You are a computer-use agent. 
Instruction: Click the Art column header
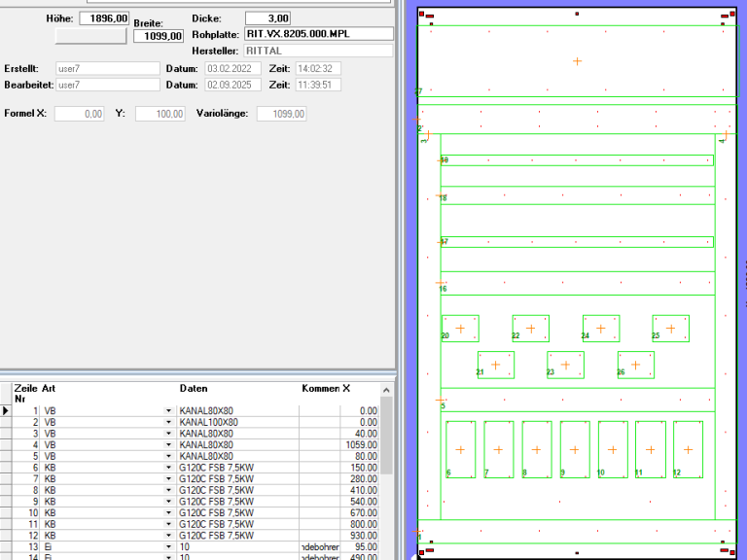[x=49, y=389]
